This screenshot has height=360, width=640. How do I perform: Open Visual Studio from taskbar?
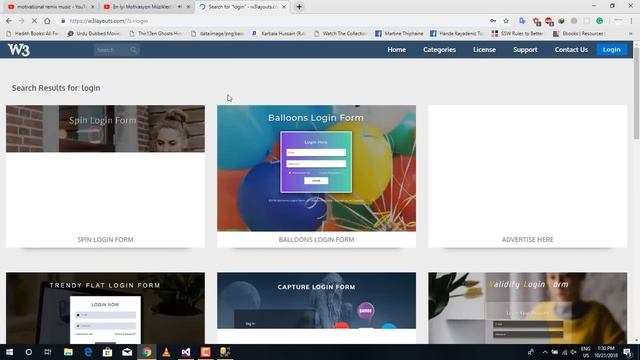[186, 352]
